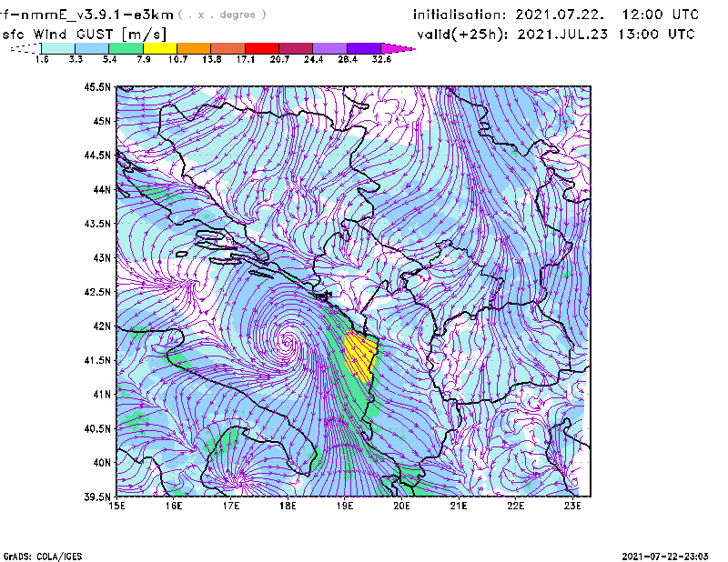This screenshot has width=728, height=562.
Task: Select the green legend swatch above 5.4
Action: click(126, 48)
